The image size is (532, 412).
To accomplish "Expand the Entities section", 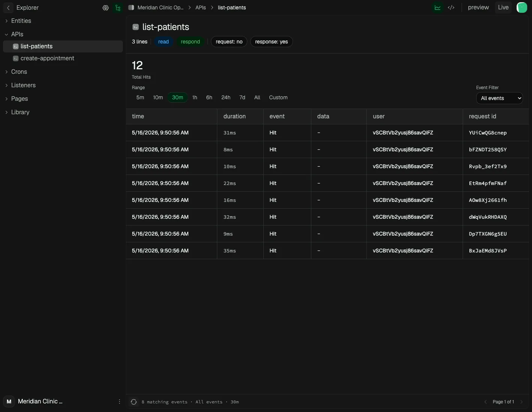I will coord(21,21).
